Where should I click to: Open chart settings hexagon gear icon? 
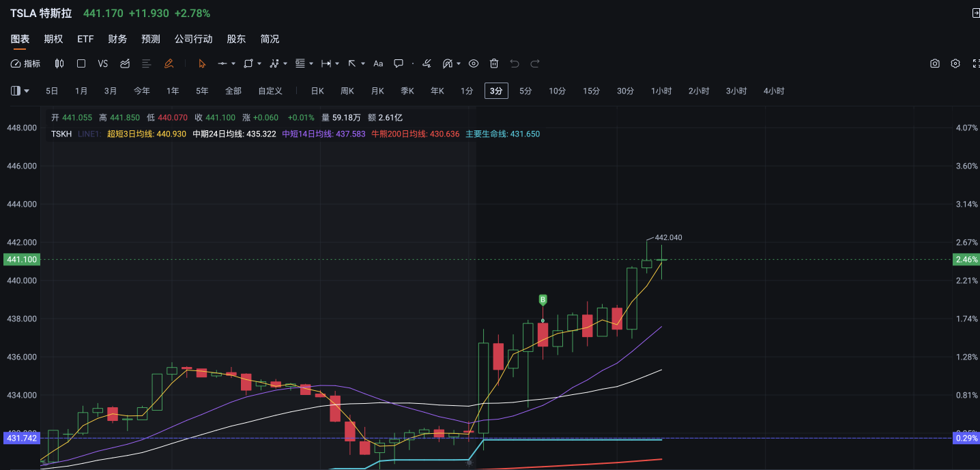(955, 63)
